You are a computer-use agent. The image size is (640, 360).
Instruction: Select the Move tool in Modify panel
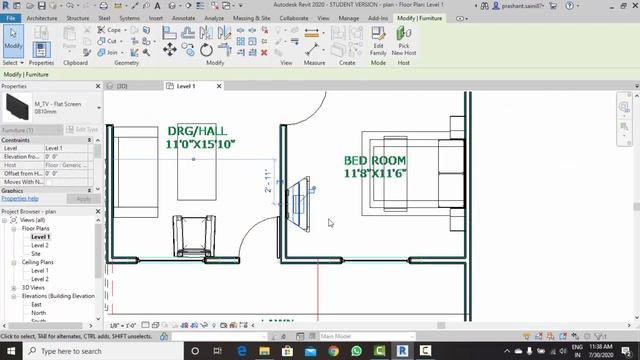(170, 50)
